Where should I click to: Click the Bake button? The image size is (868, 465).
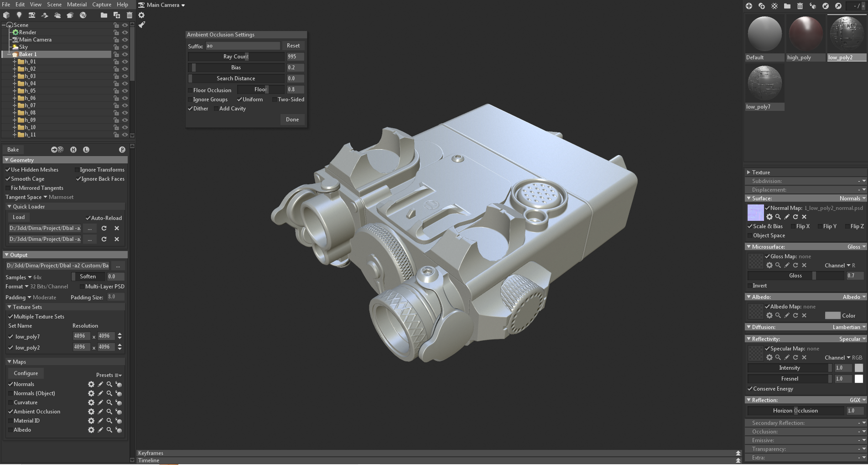pos(13,150)
